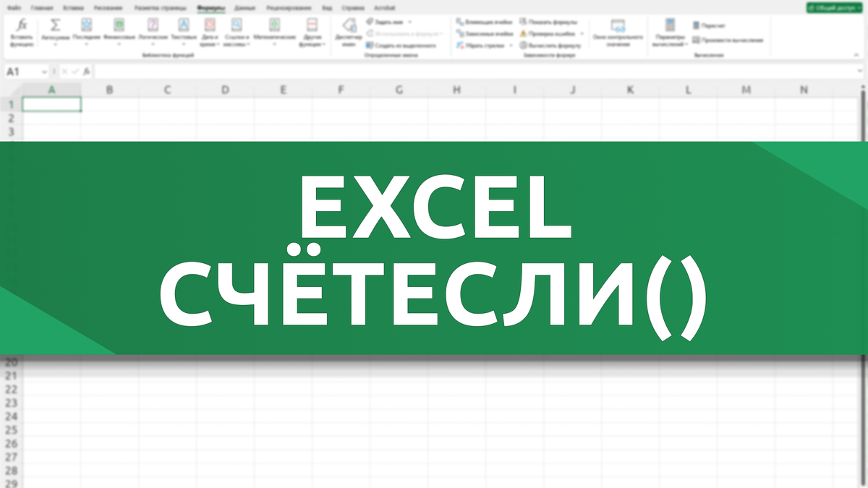The height and width of the screenshot is (488, 868).
Task: Select column N header
Action: click(x=804, y=90)
